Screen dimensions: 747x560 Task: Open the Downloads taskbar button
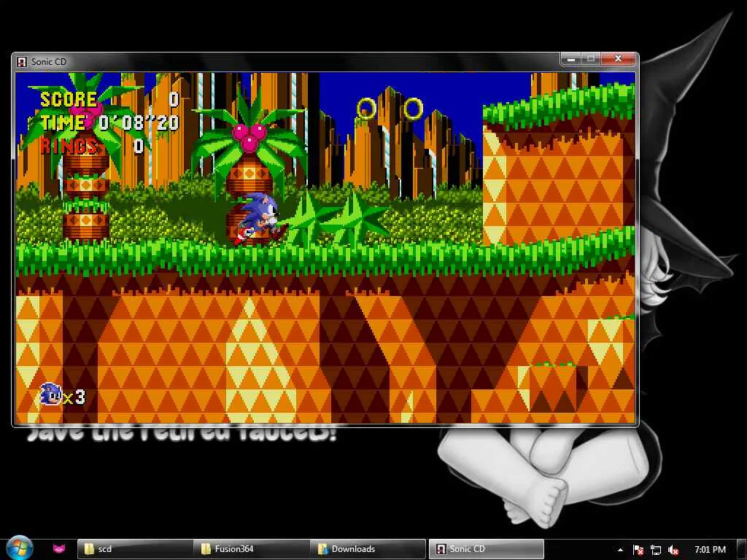coord(368,549)
